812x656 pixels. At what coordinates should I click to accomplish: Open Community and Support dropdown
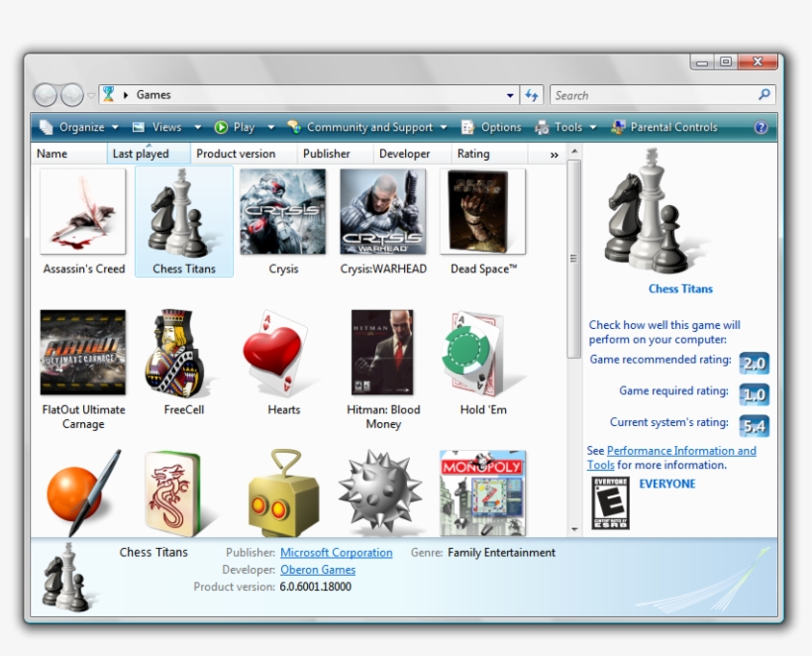pos(367,128)
